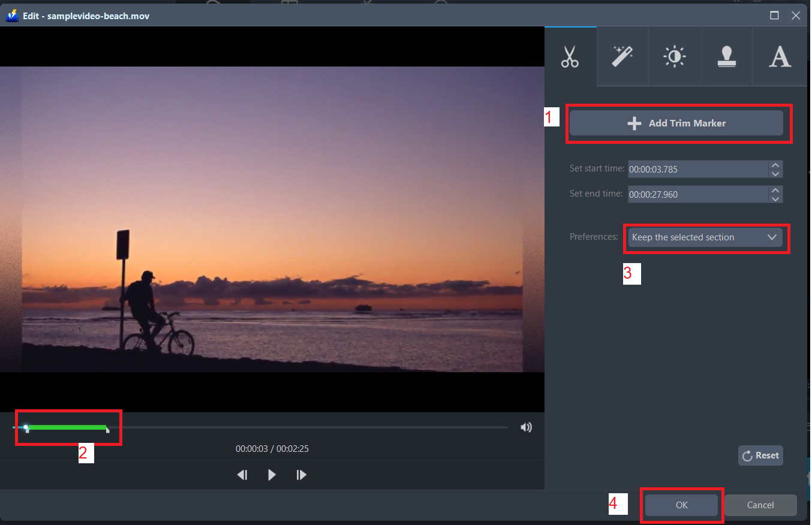
Task: Click the application icon in the title bar
Action: click(x=12, y=16)
